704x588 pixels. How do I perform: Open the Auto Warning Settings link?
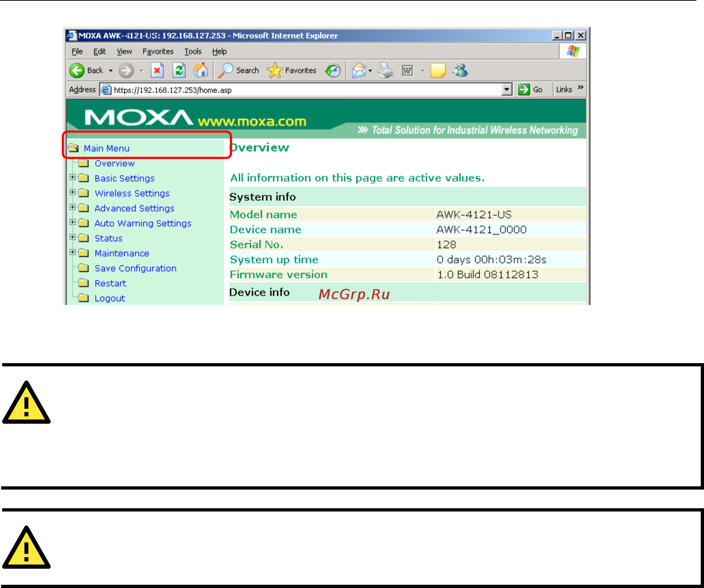point(143,223)
